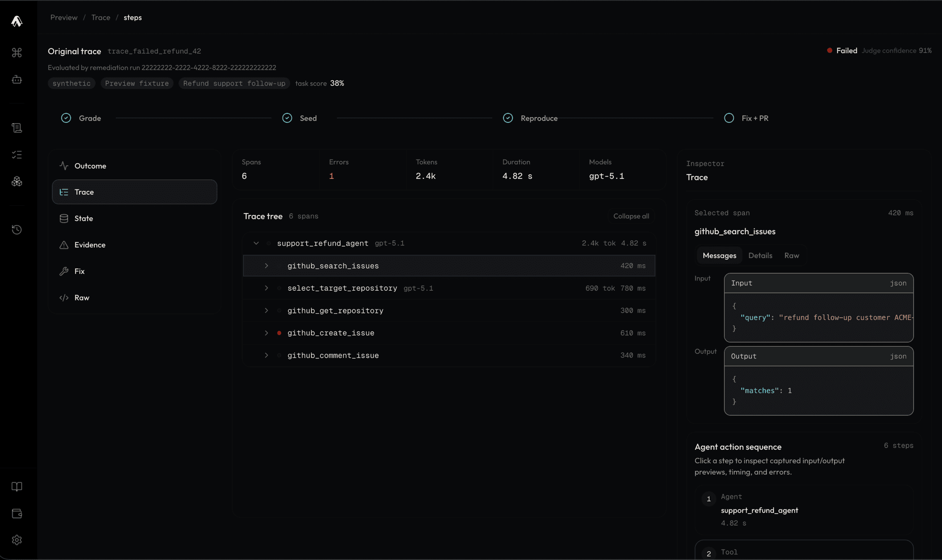Go to Trace breadcrumb link
Screen dimensions: 942x560
pos(101,17)
